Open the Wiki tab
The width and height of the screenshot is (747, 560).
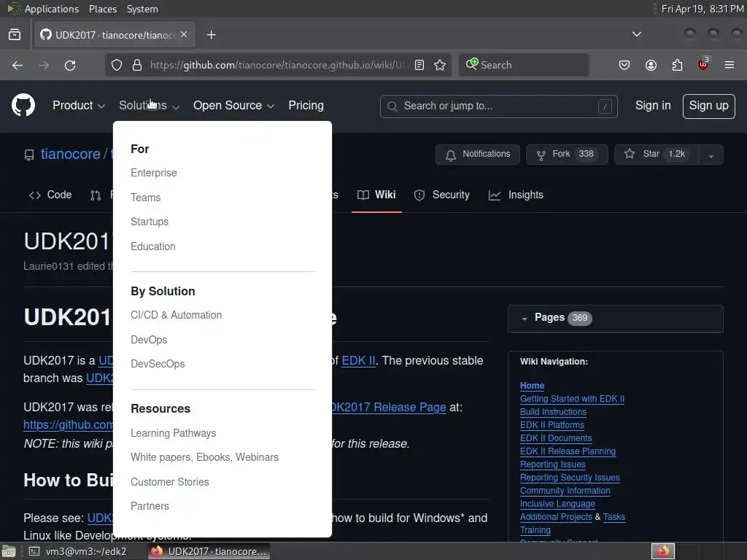tap(376, 195)
